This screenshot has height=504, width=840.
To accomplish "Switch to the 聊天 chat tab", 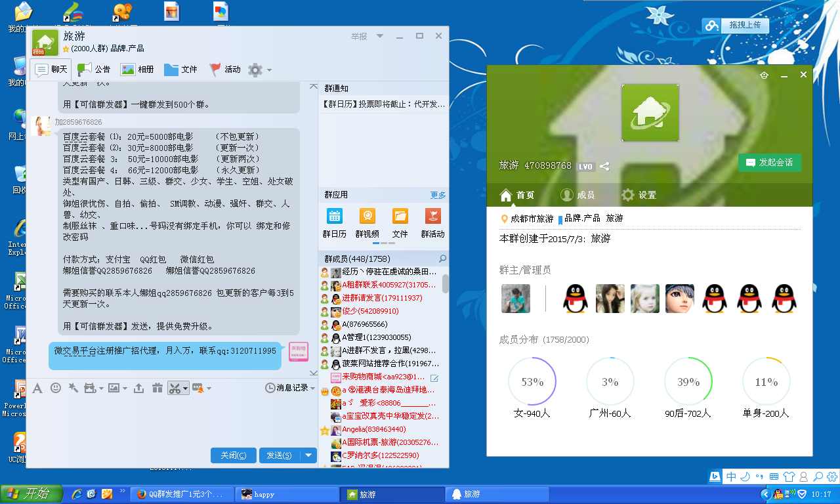I will 51,70.
